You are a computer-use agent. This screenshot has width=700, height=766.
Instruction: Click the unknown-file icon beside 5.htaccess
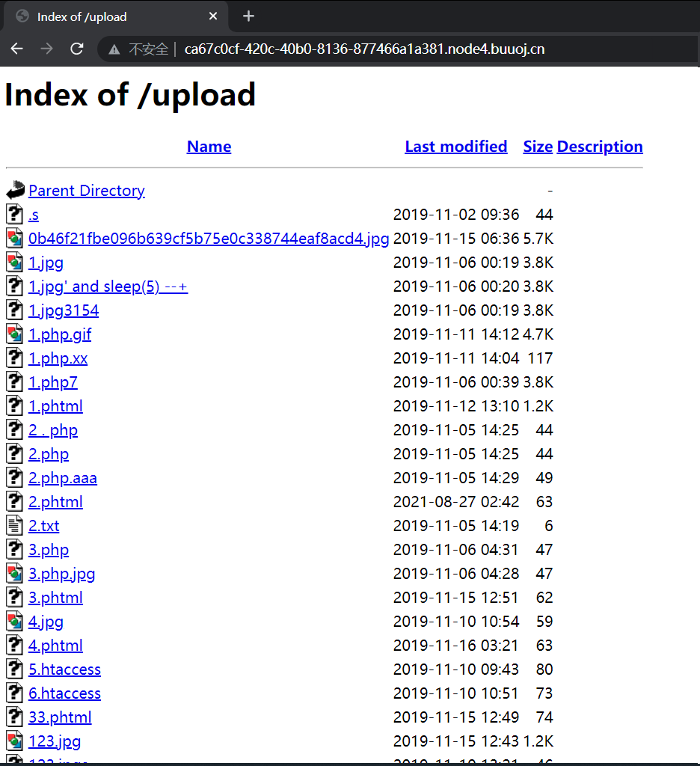point(15,670)
